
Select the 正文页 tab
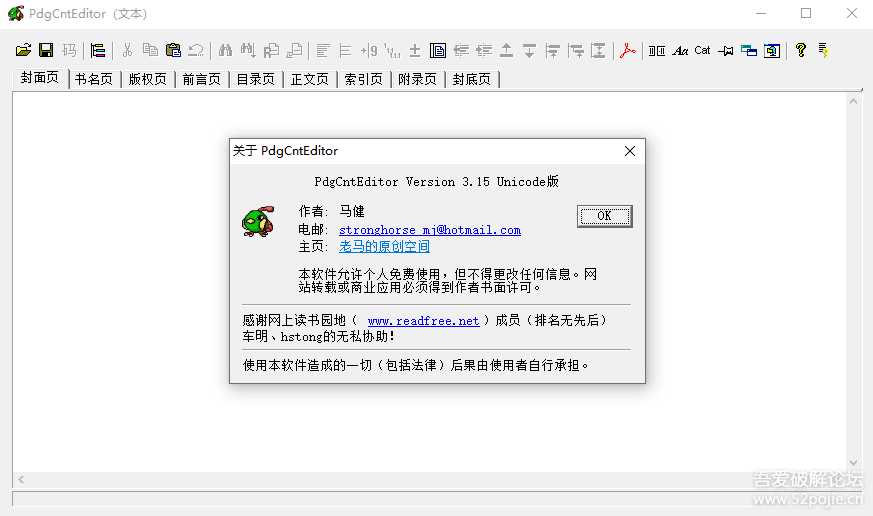pos(310,80)
